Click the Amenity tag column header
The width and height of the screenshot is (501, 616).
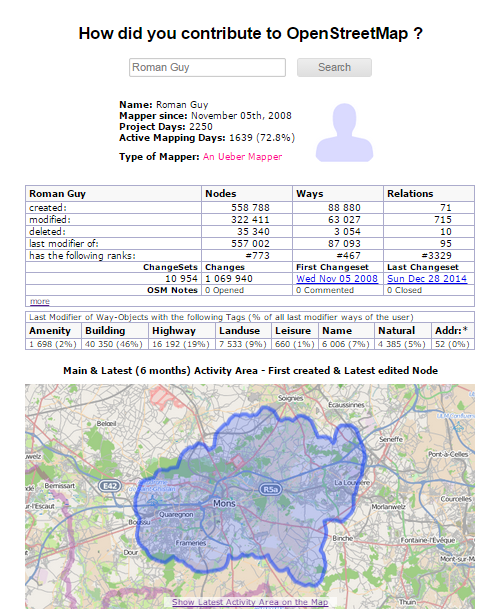click(x=50, y=331)
